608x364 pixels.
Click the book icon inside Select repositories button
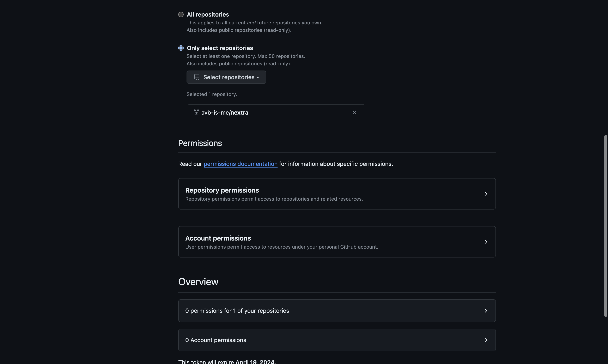[x=197, y=77]
